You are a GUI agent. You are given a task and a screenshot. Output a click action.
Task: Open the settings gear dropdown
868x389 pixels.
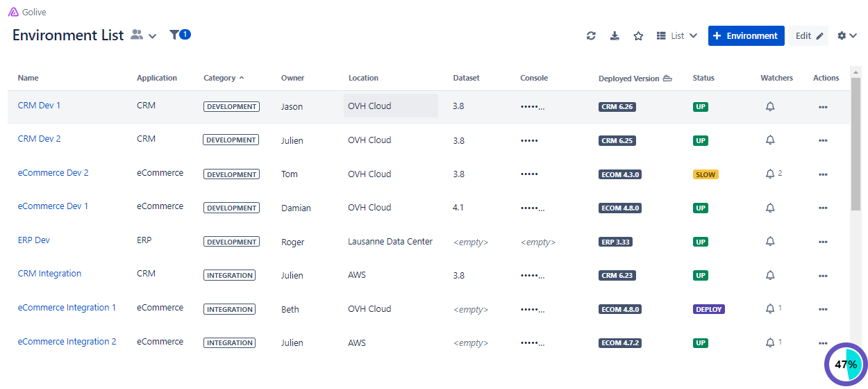846,36
